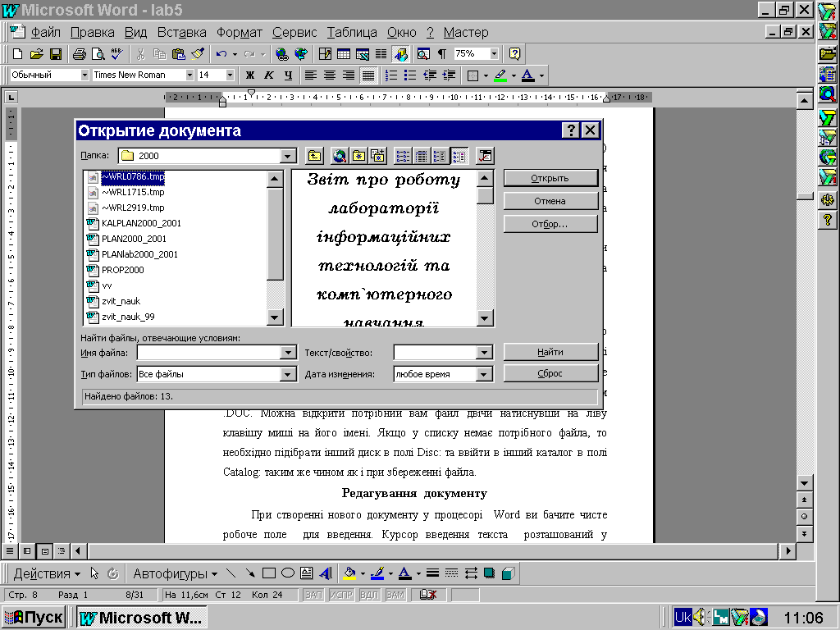Open the style dropdown Обычный
This screenshot has width=840, height=630.
tap(84, 75)
